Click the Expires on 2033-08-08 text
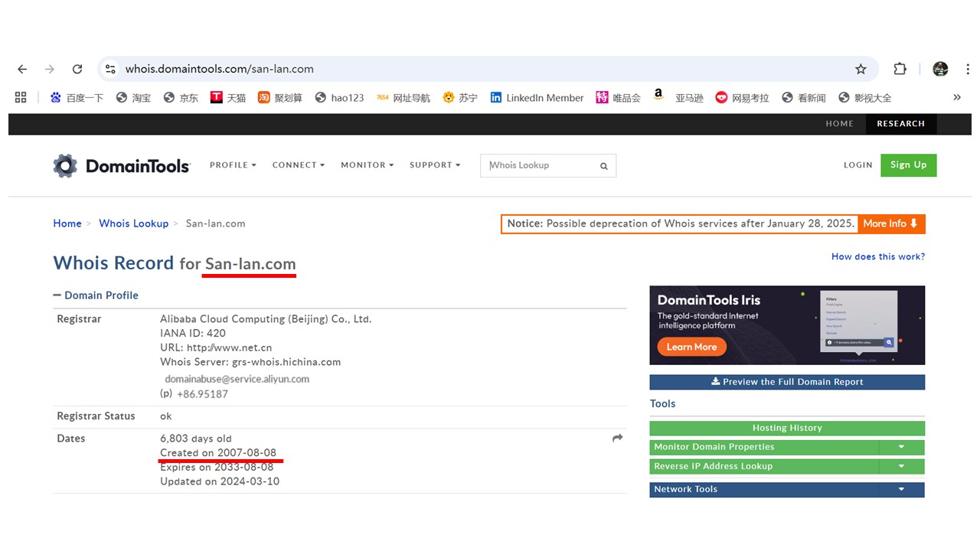 (217, 468)
